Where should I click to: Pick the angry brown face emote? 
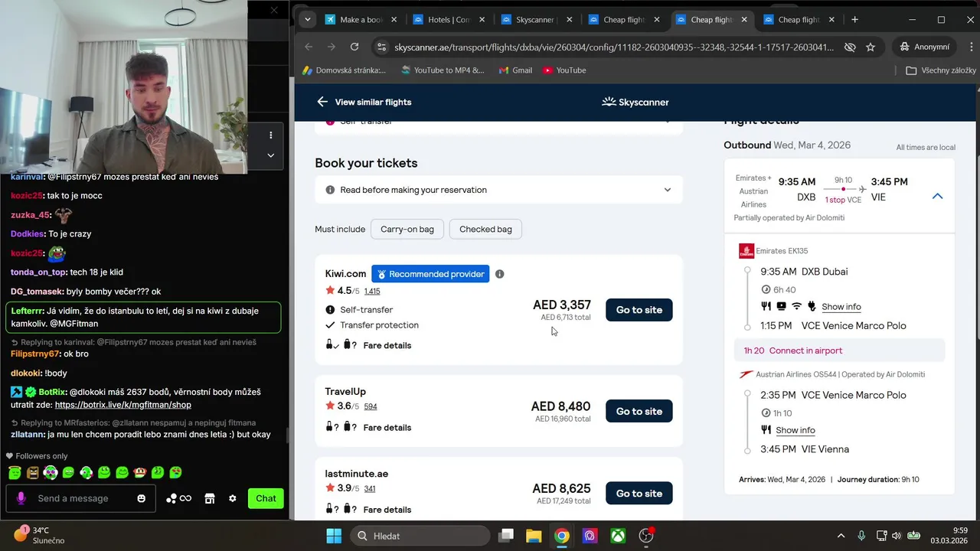tap(32, 472)
